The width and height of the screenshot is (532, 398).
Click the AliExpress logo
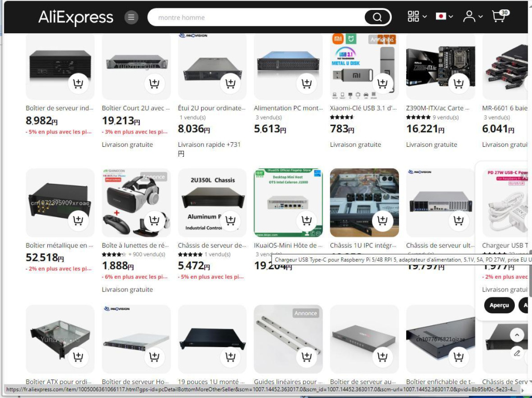76,17
